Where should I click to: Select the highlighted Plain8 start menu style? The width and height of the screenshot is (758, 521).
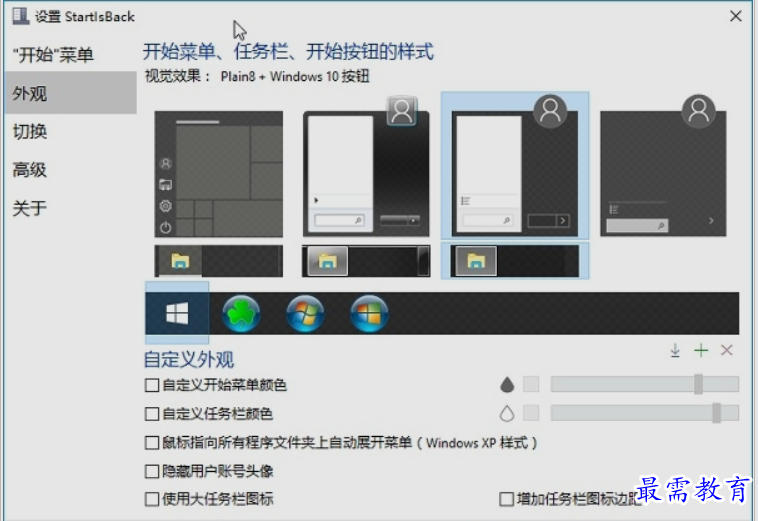point(515,166)
